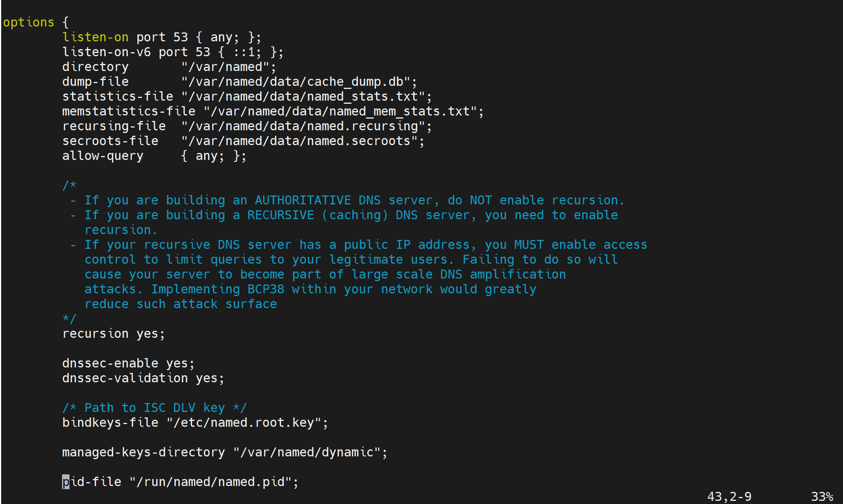The width and height of the screenshot is (843, 504).
Task: Place cursor on "recursing-file" option
Action: (x=114, y=126)
